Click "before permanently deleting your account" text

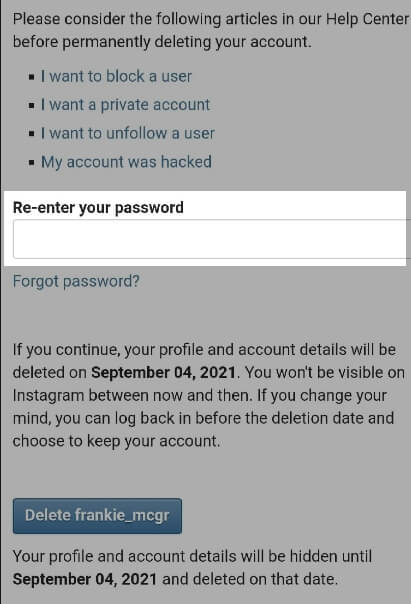point(162,42)
